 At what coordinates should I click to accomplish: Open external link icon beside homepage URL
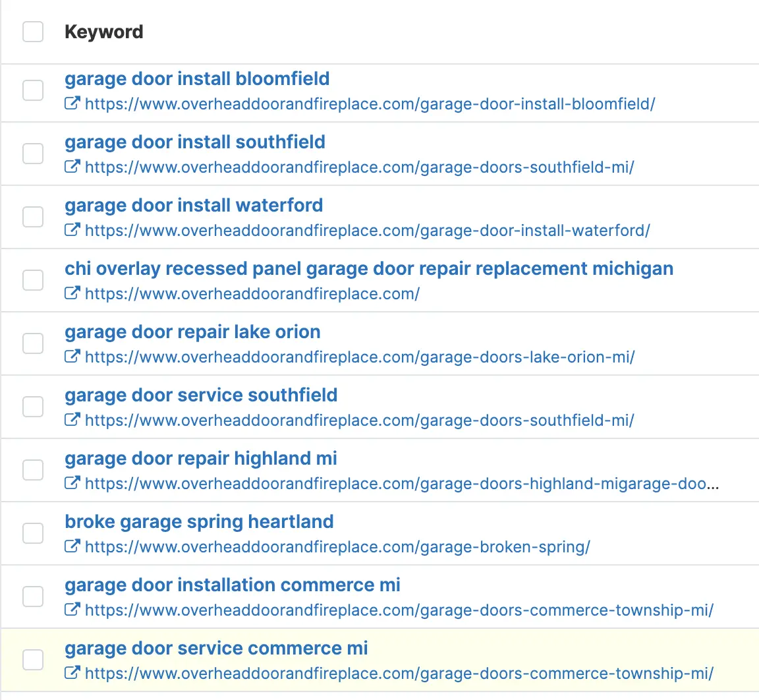(x=72, y=293)
